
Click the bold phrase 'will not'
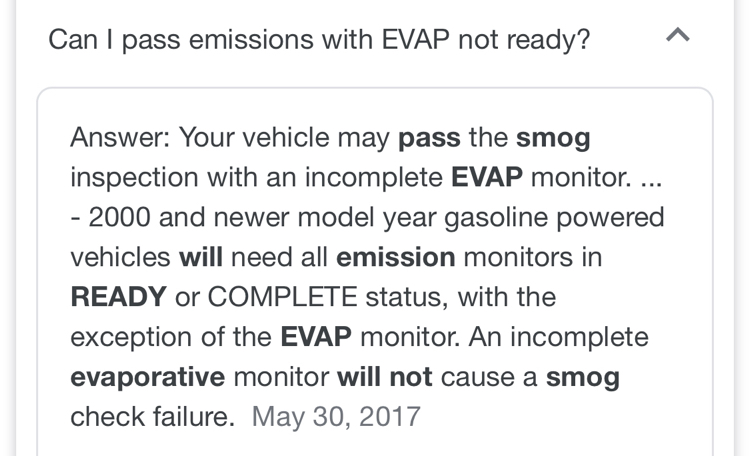coord(384,377)
